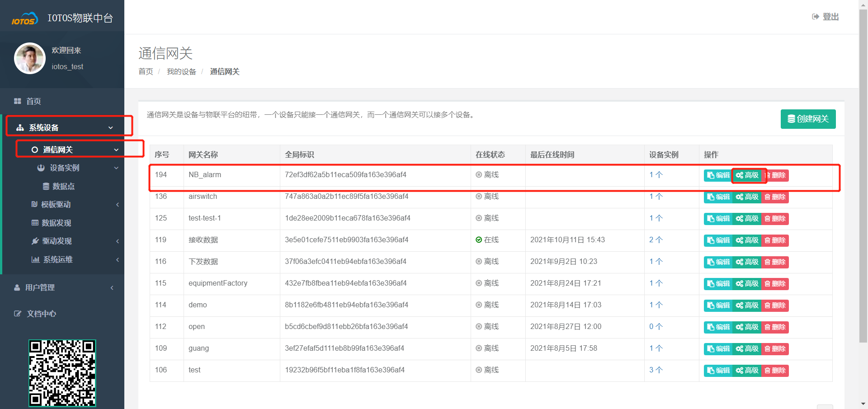Delete the airswitch gateway
Screen dimensions: 868x409
[x=775, y=197]
